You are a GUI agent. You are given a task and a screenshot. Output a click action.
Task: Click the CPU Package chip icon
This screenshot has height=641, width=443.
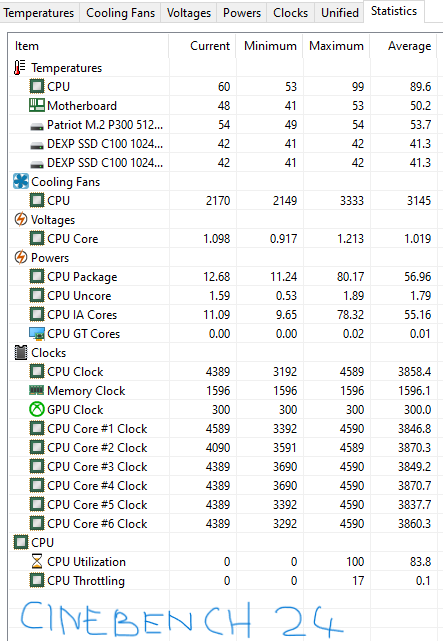tap(37, 276)
